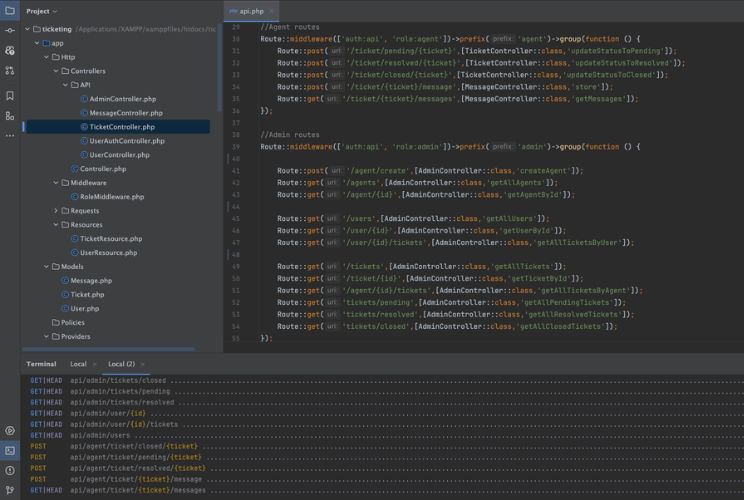This screenshot has height=500, width=744.
Task: Open the Services tool window icon
Action: (x=10, y=431)
